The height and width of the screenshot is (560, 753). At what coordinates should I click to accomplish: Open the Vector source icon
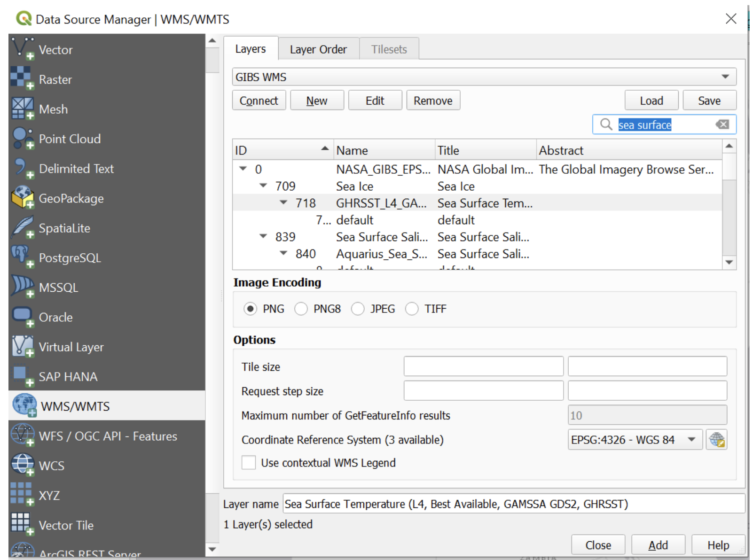[23, 49]
